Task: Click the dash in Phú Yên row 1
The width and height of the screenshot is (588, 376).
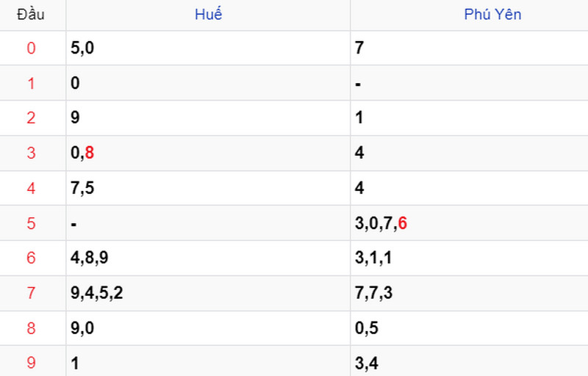Action: [x=358, y=84]
